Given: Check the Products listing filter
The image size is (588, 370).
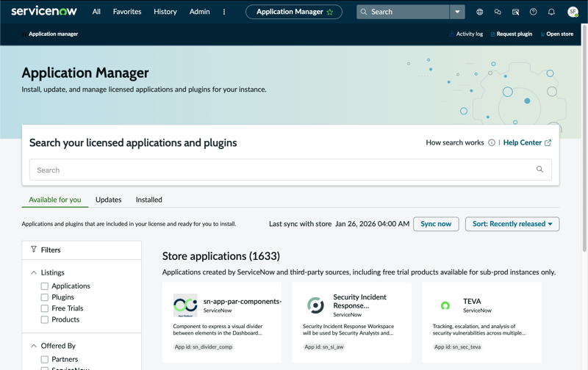Looking at the screenshot, I should coord(45,320).
